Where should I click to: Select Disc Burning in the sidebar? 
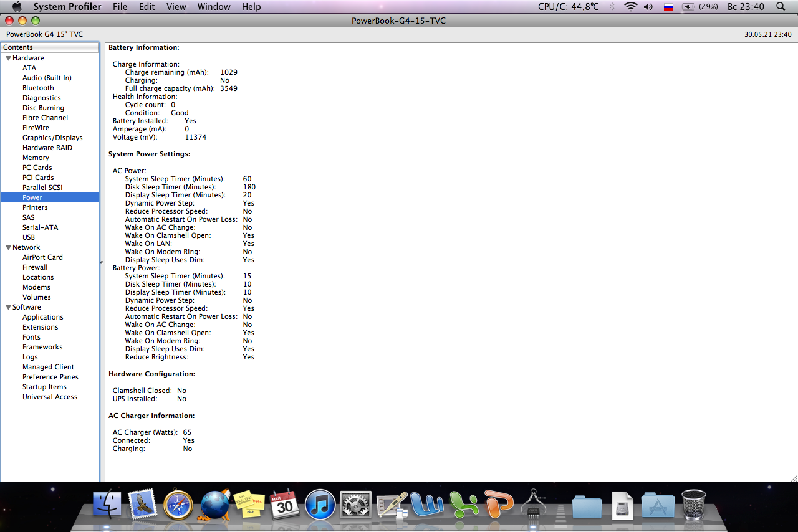(49, 108)
